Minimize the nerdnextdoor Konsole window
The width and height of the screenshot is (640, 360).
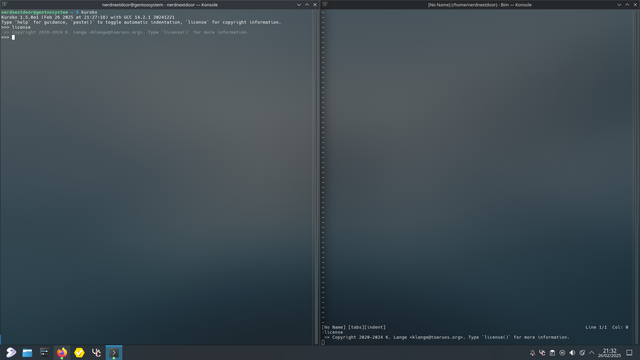pos(299,5)
